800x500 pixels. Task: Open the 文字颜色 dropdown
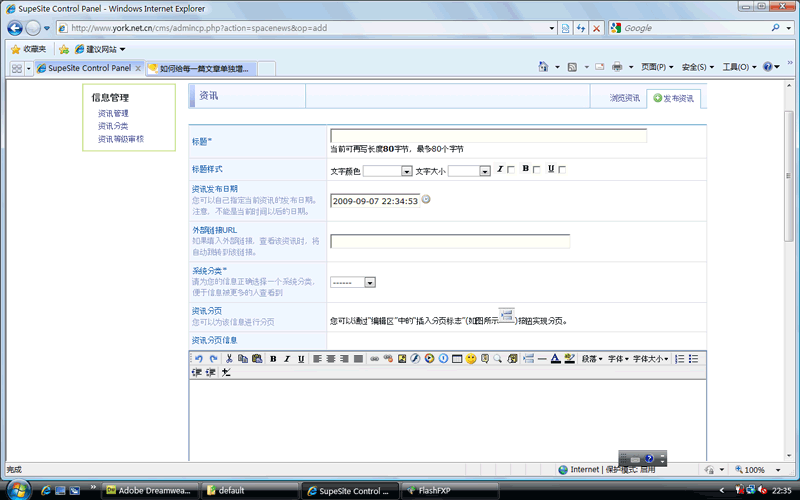(387, 171)
